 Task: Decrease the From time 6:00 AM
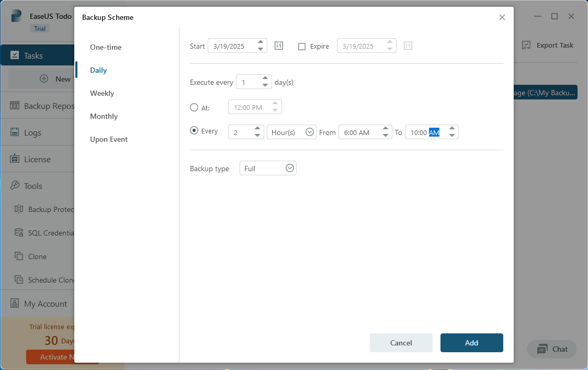coord(386,136)
